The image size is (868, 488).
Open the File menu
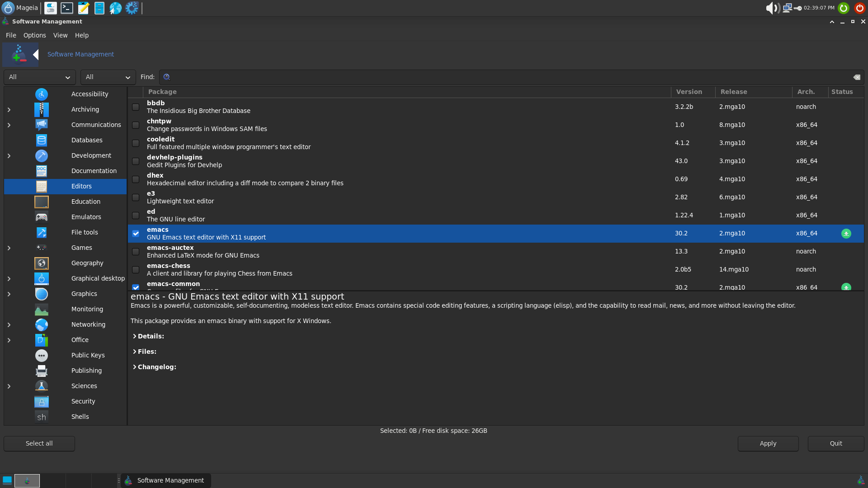tap(11, 35)
